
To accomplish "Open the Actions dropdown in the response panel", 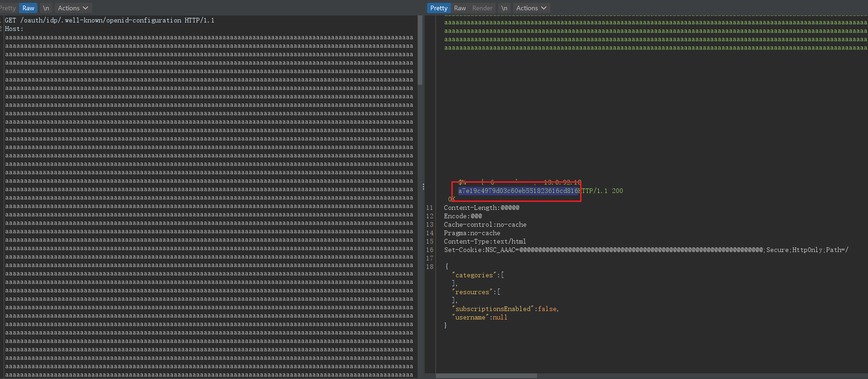I will [x=531, y=8].
